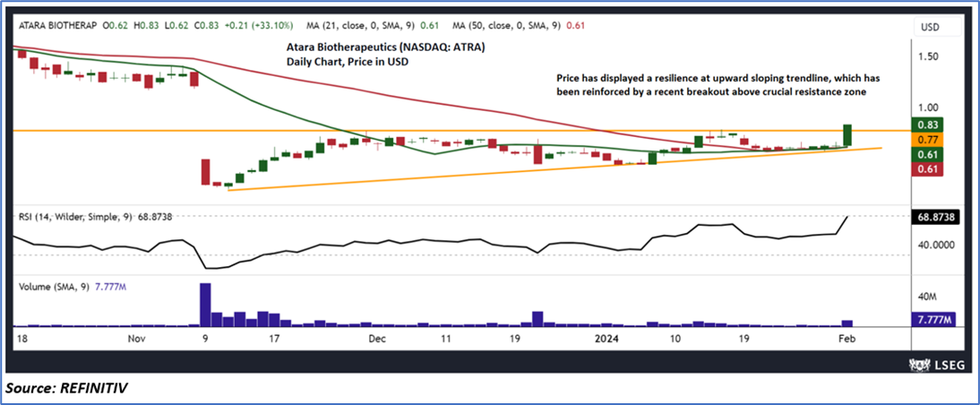The image size is (980, 405).
Task: Click the 17 date axis label
Action: pos(273,338)
